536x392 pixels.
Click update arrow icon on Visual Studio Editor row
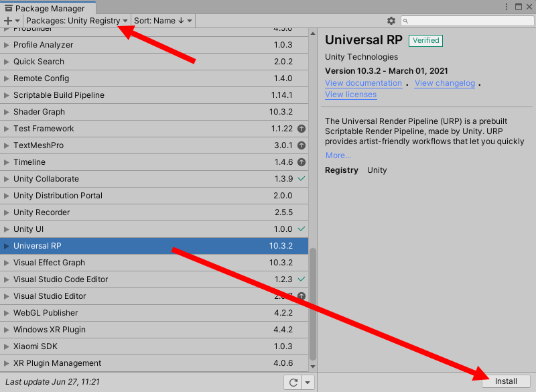pos(301,296)
